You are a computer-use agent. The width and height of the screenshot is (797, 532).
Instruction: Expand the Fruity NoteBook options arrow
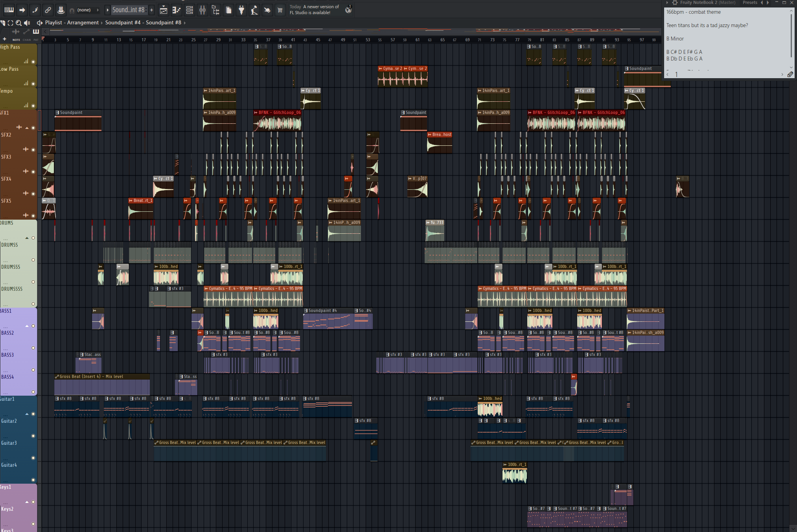click(667, 3)
